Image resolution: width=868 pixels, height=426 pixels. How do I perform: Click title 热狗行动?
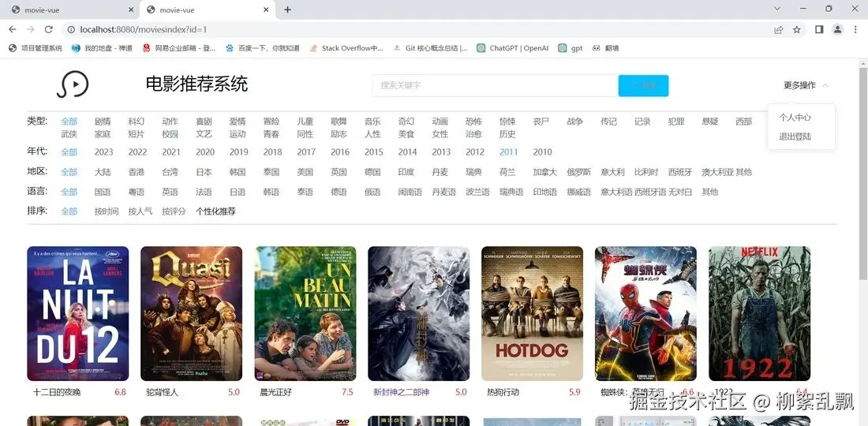(x=503, y=392)
